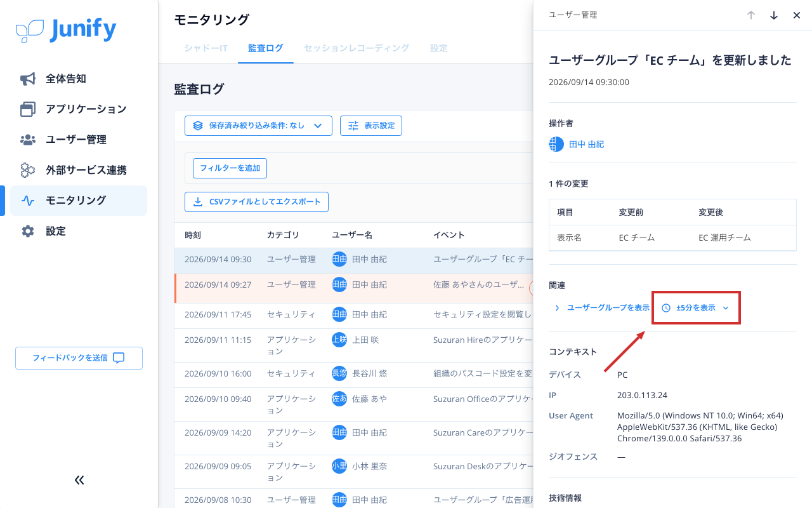Open operator 田中 由紀 link in panel
Viewport: 812px width, 508px height.
click(586, 145)
